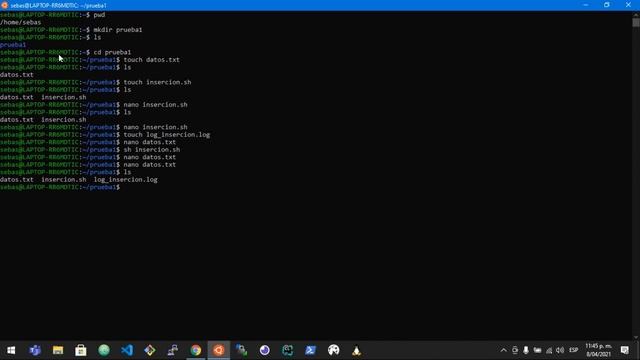Open the Wi-Fi network tray icon
The image size is (640, 360).
point(549,350)
